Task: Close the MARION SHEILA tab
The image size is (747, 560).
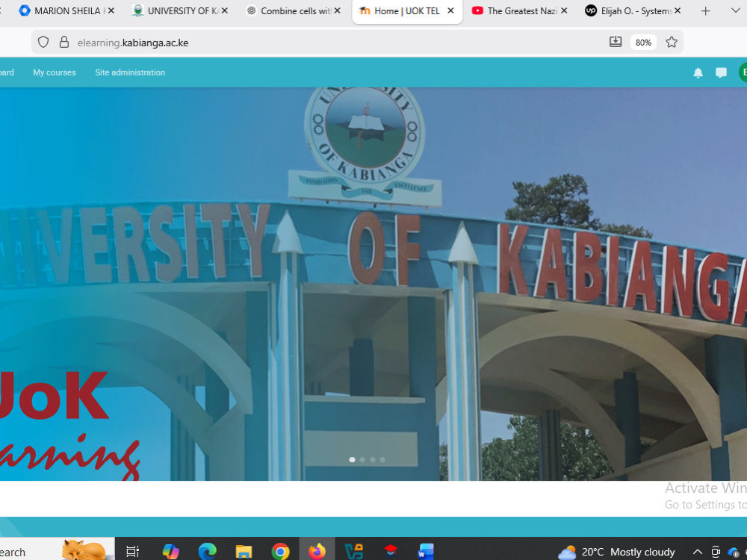Action: pos(111,10)
